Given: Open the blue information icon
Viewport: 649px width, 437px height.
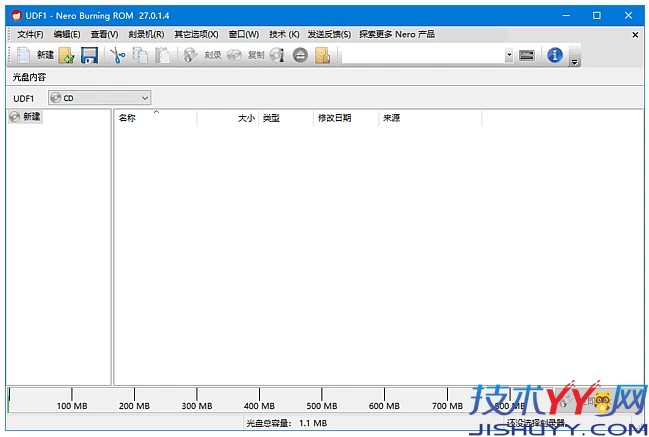Looking at the screenshot, I should (x=555, y=55).
